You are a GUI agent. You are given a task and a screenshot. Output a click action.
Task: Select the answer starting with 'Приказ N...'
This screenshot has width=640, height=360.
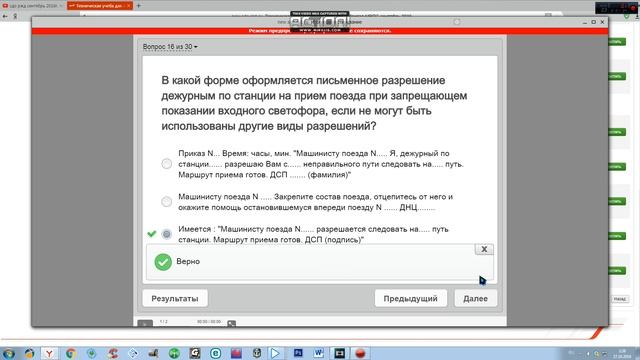coord(167,164)
